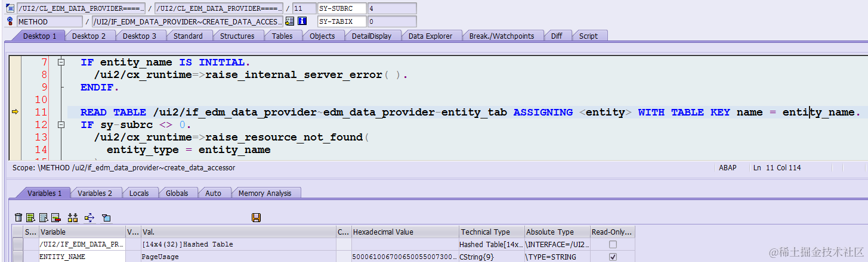Toggle the read-only checkbox for ENTITY_NAME

(613, 257)
